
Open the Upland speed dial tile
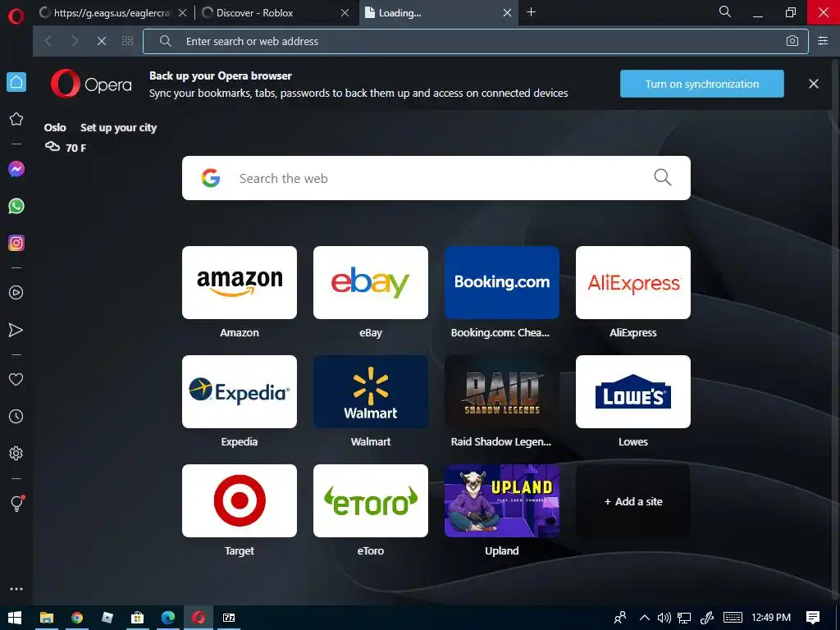pos(502,501)
